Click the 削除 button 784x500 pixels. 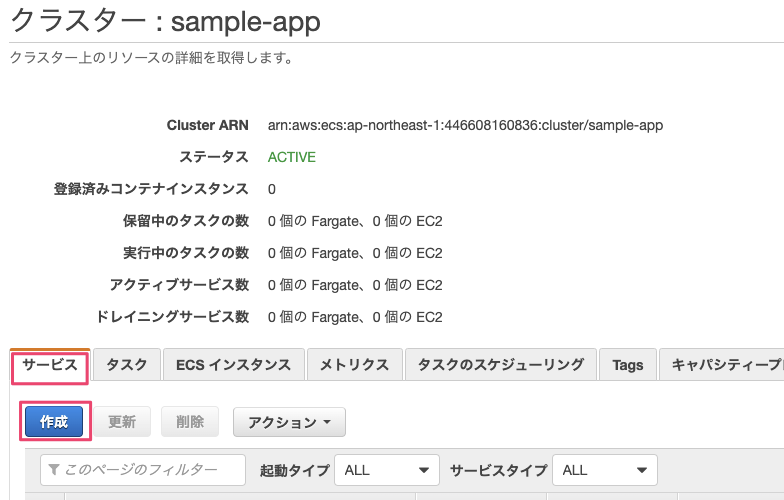pyautogui.click(x=189, y=422)
